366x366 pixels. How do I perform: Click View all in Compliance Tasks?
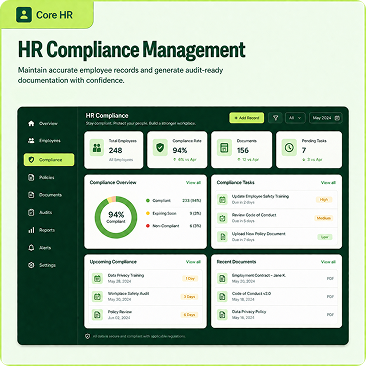328,183
